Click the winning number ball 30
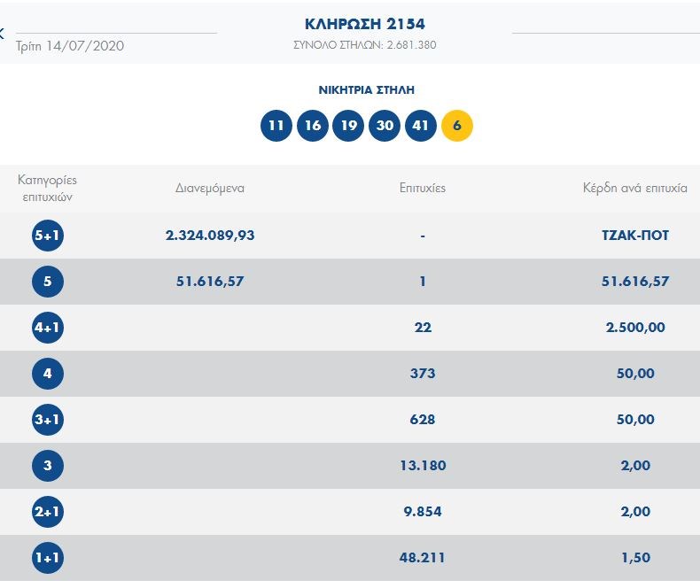Screen dimensions: 700x588 click(385, 125)
